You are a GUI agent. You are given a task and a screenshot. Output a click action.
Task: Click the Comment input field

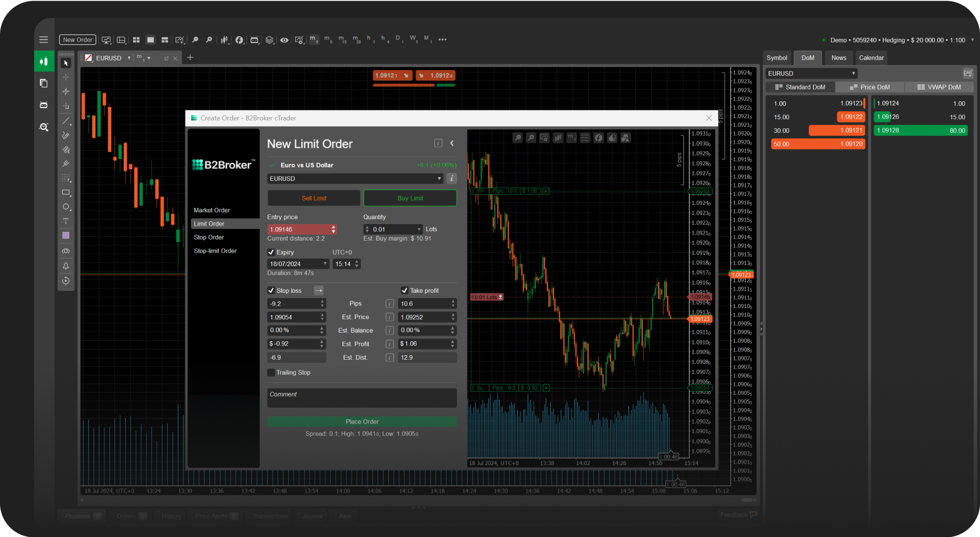(x=362, y=398)
